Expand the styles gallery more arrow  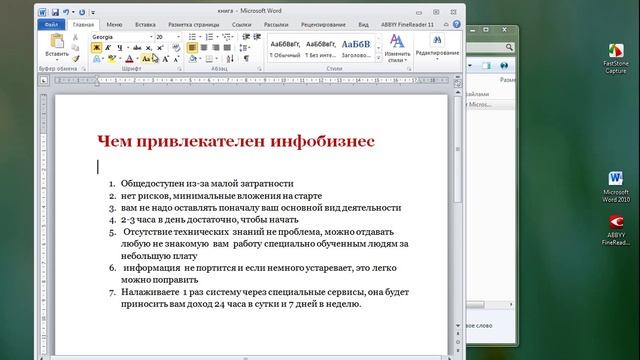point(378,58)
